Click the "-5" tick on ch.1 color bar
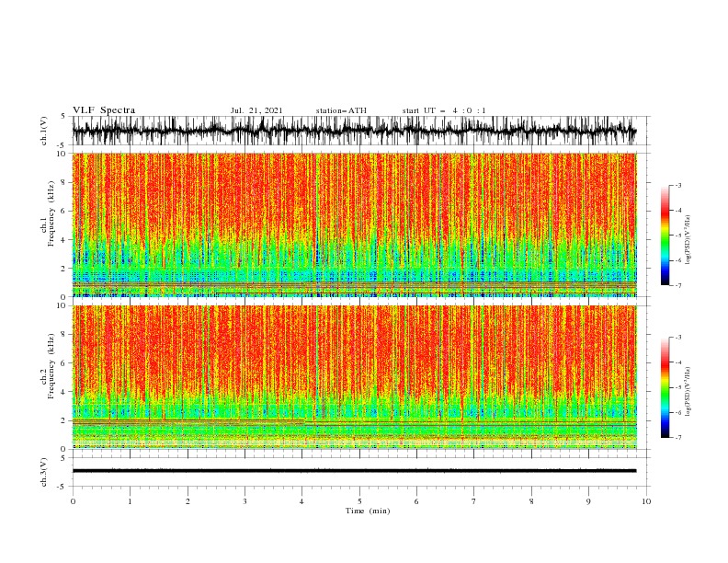This screenshot has width=728, height=563. 678,236
